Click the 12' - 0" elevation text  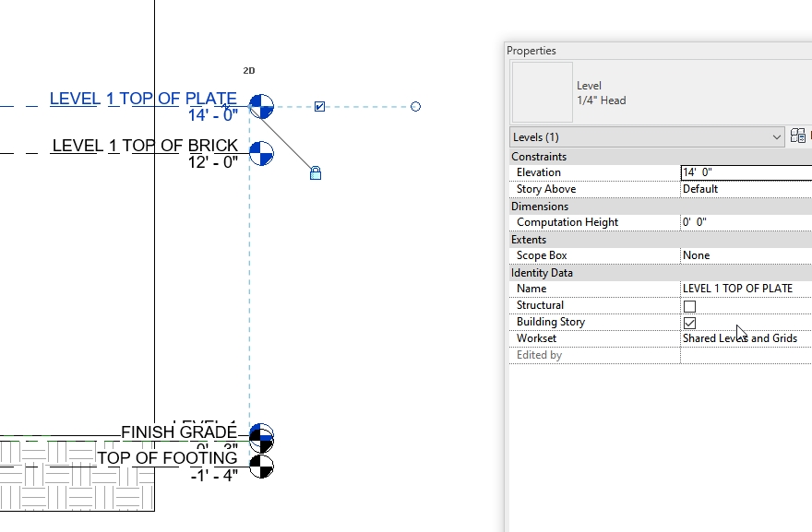tap(213, 162)
